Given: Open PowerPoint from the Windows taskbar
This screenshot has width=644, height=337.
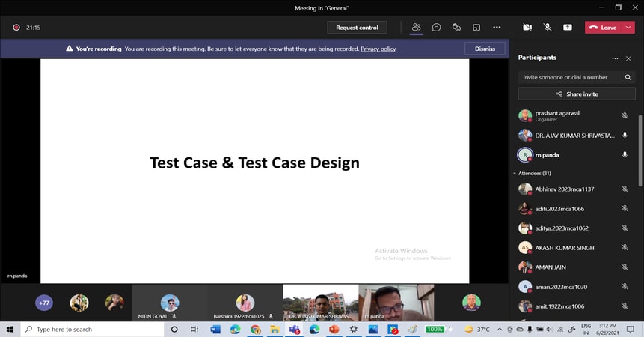Looking at the screenshot, I should [x=334, y=329].
